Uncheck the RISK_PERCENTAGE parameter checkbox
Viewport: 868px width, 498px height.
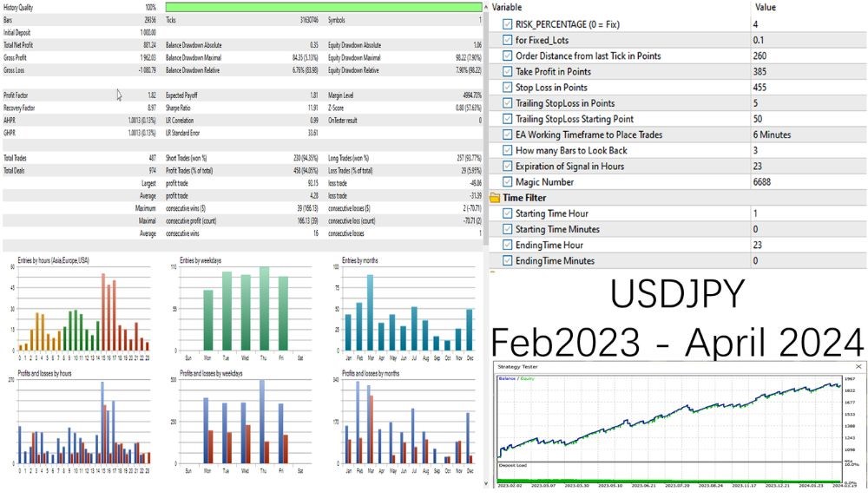point(508,23)
